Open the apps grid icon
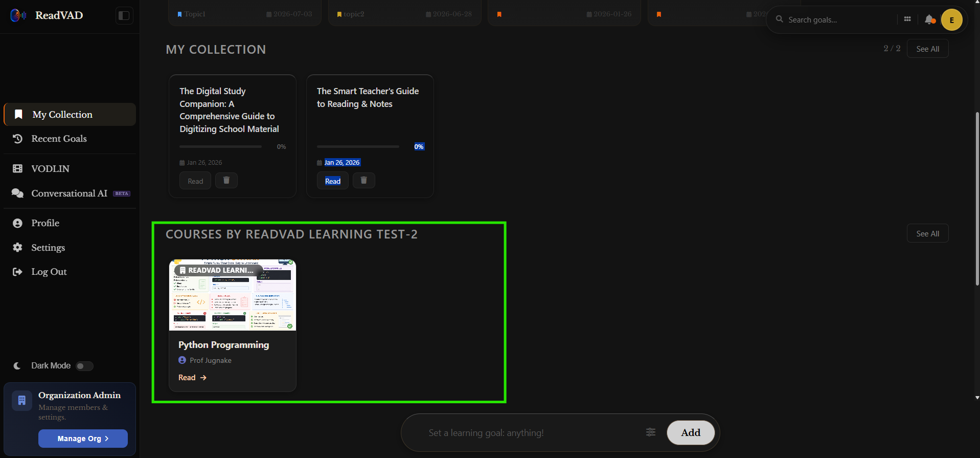980x458 pixels. coord(907,19)
